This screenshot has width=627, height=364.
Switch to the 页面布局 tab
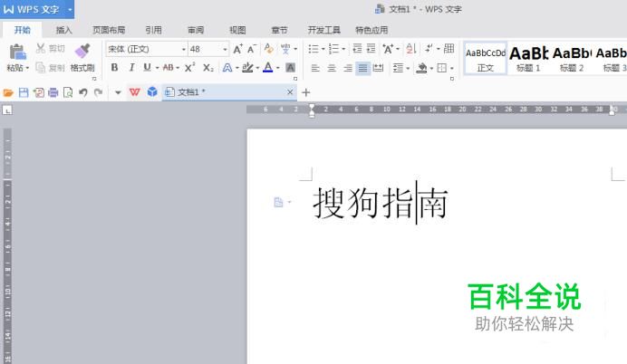[x=109, y=30]
